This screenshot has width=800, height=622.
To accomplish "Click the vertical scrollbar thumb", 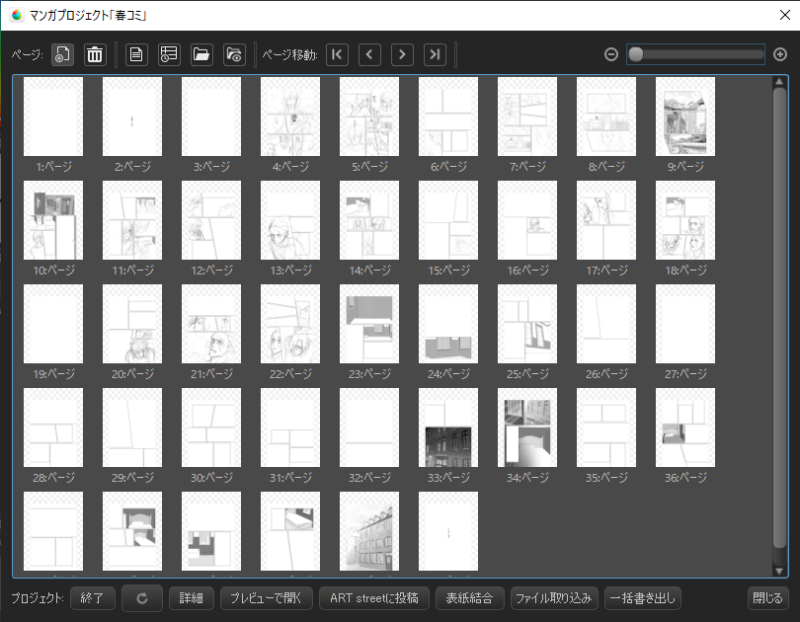I will (x=779, y=317).
